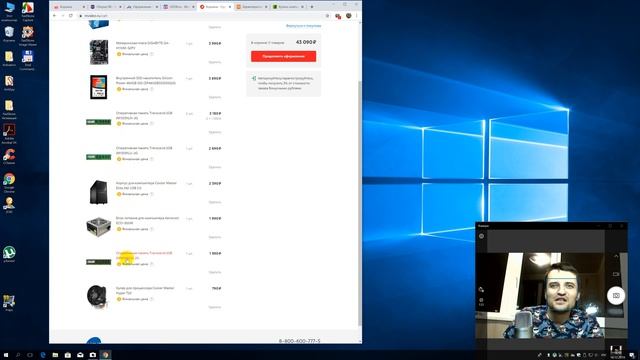Open the Silicon Power SSD product link
The width and height of the screenshot is (640, 360).
(146, 80)
